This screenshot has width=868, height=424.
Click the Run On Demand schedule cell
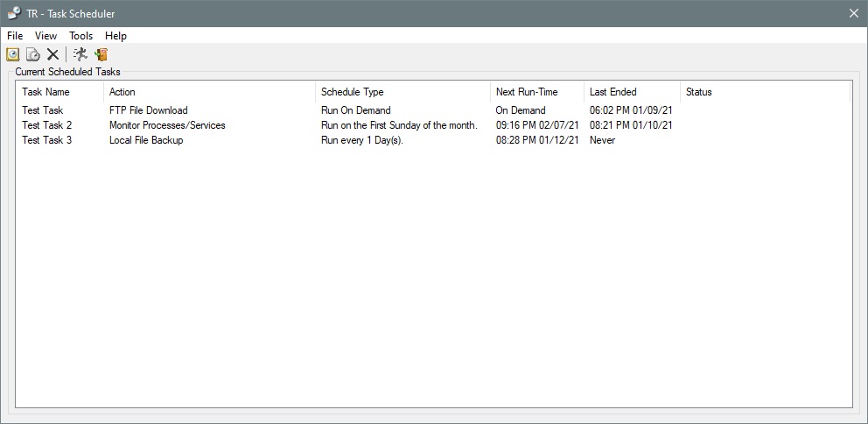(x=356, y=110)
